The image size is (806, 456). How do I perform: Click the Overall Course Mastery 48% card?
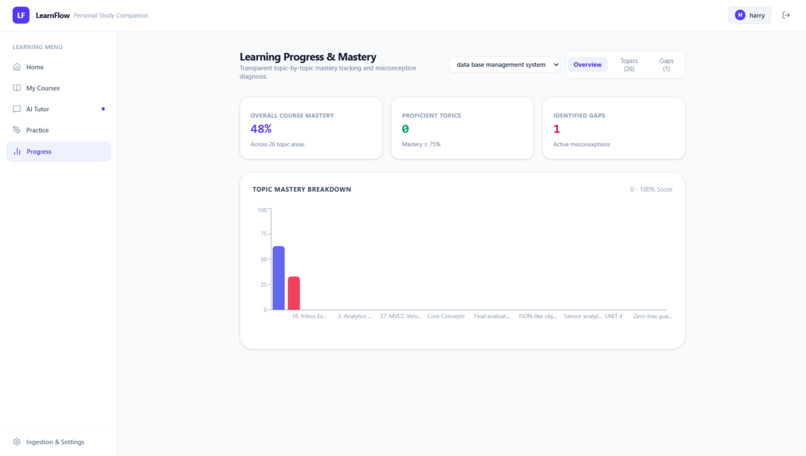[311, 129]
